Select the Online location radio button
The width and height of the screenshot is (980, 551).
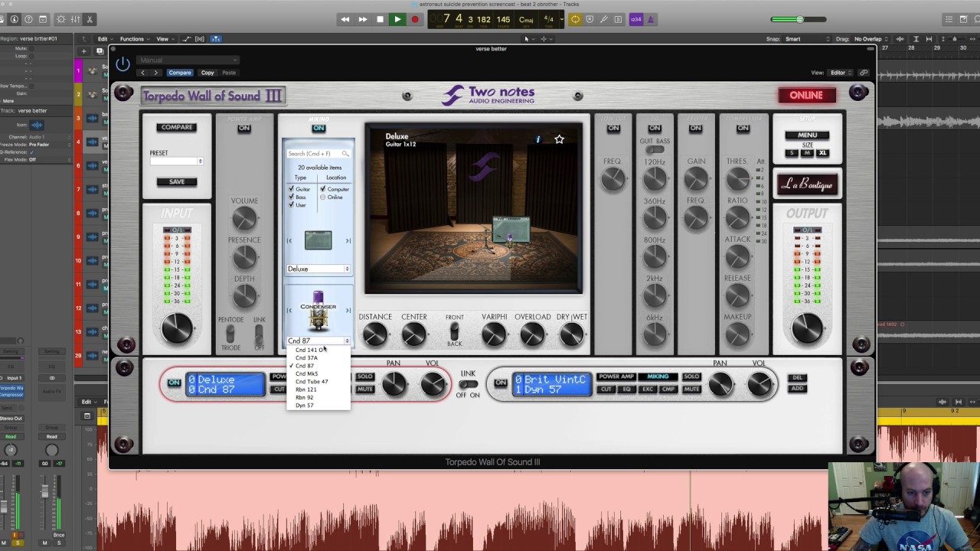323,197
